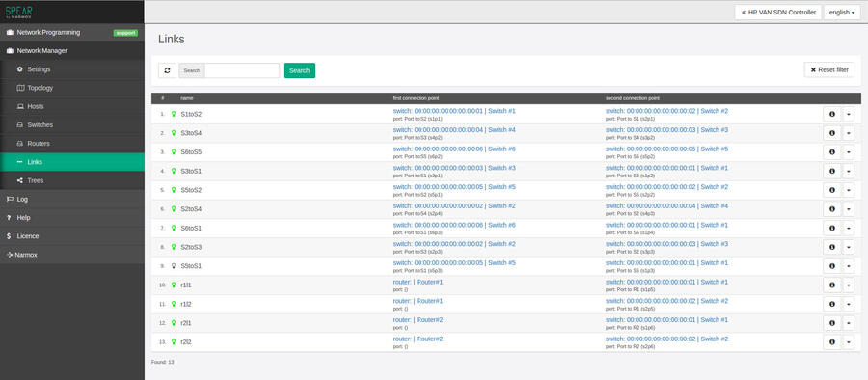Open info icon for r1l1 link
Viewport: 868px width, 380px height.
click(x=831, y=285)
